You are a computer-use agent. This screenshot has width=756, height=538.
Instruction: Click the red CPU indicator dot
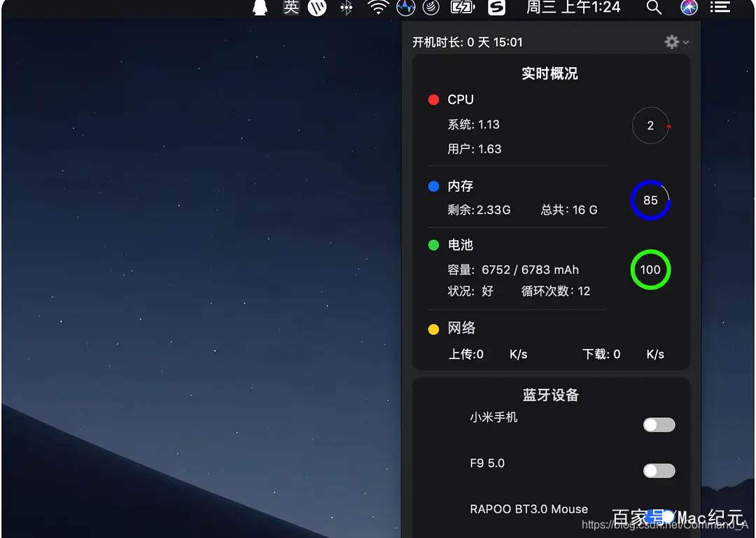click(x=433, y=100)
